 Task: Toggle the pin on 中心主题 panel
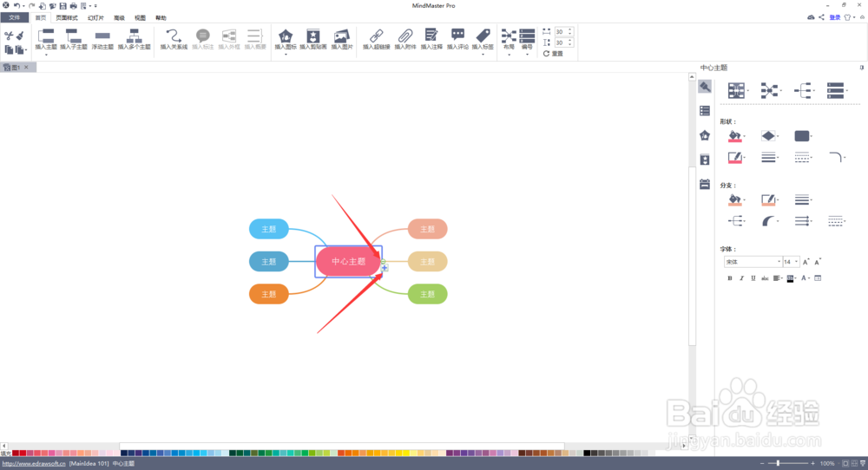(861, 68)
